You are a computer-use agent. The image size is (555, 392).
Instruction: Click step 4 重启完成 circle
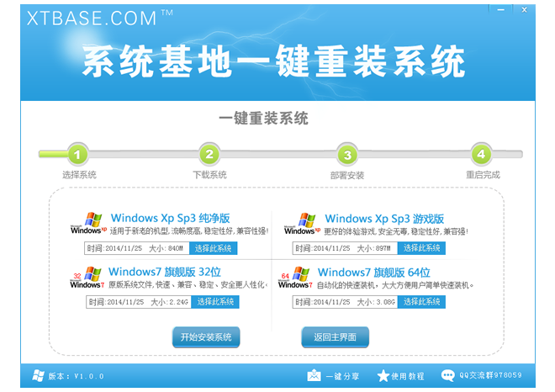pos(481,155)
